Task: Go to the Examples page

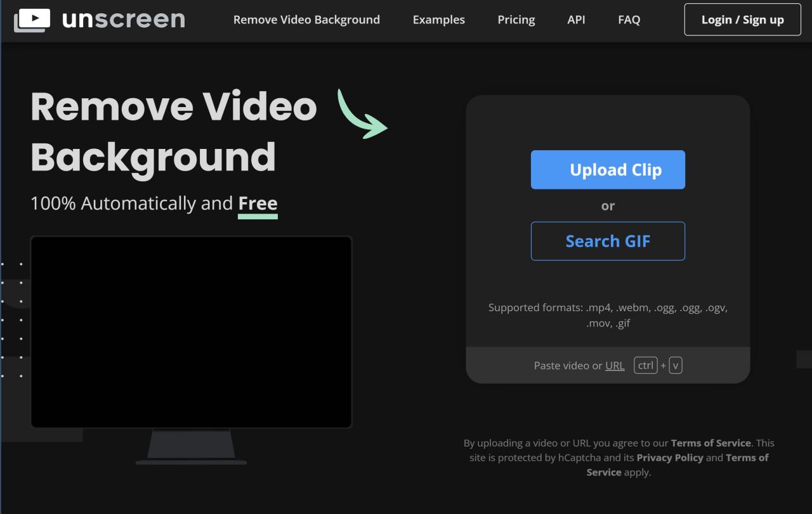Action: click(438, 20)
